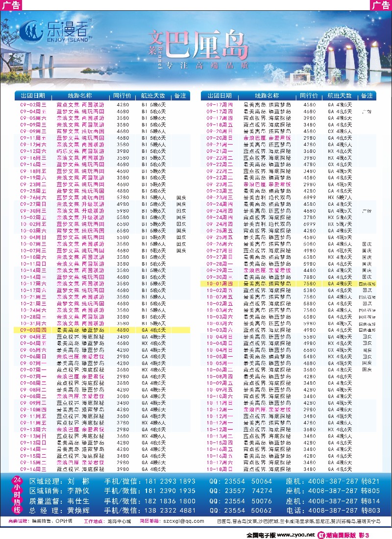
Task: Click the round red icon before 湖南国际版
Action: pyautogui.click(x=320, y=535)
